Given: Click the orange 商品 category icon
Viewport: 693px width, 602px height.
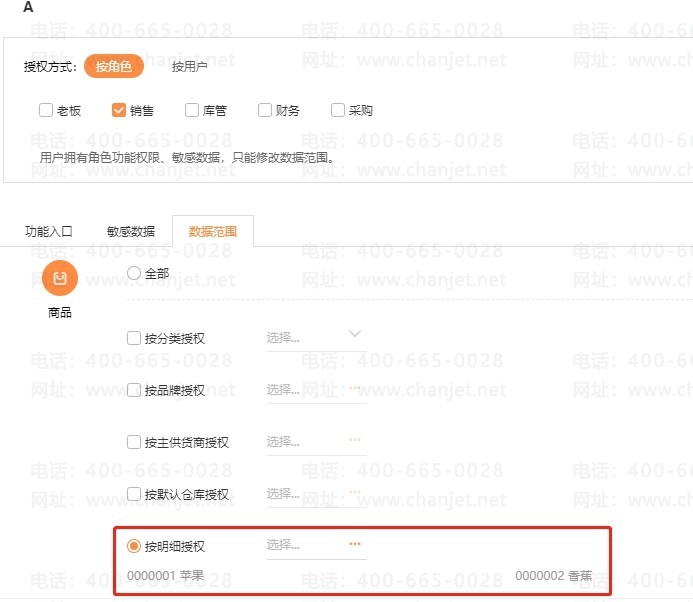Looking at the screenshot, I should click(60, 278).
